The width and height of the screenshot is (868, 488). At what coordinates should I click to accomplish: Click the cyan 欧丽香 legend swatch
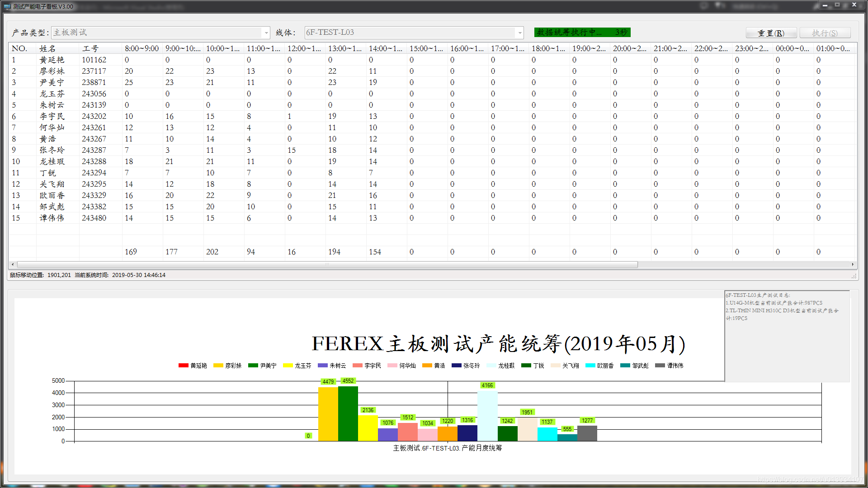(590, 366)
